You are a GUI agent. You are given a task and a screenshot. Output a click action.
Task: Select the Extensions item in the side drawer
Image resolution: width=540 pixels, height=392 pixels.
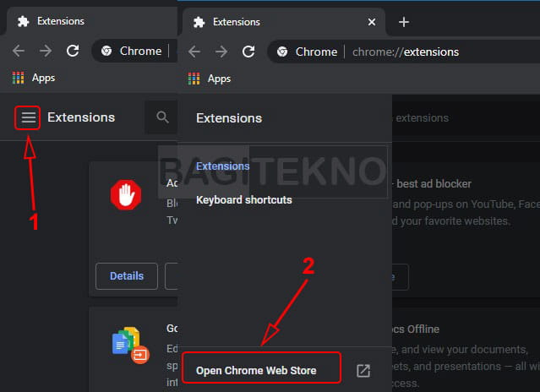pos(222,166)
